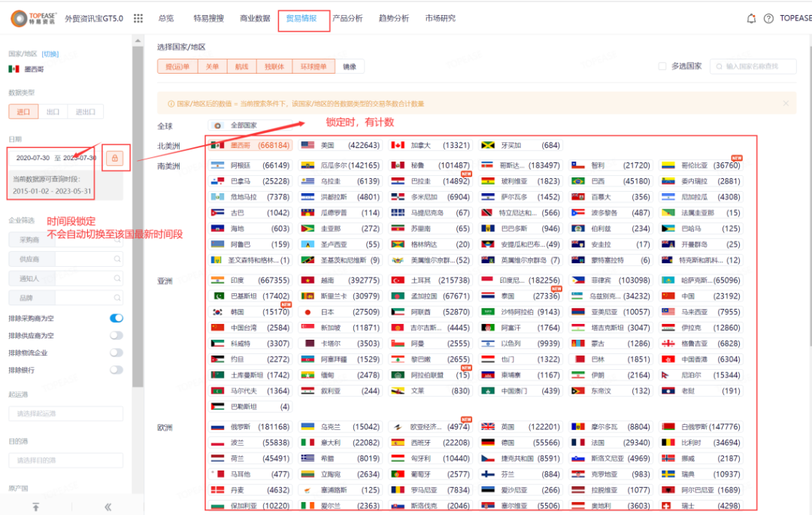
Task: Click the info icon in the notice banner
Action: pyautogui.click(x=171, y=104)
